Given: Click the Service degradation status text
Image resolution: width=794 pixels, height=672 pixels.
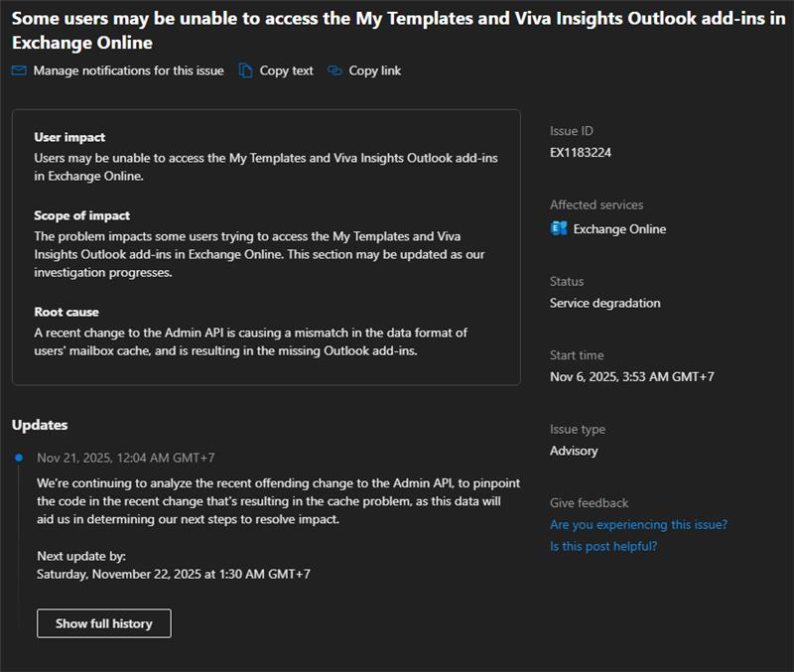Looking at the screenshot, I should (604, 303).
